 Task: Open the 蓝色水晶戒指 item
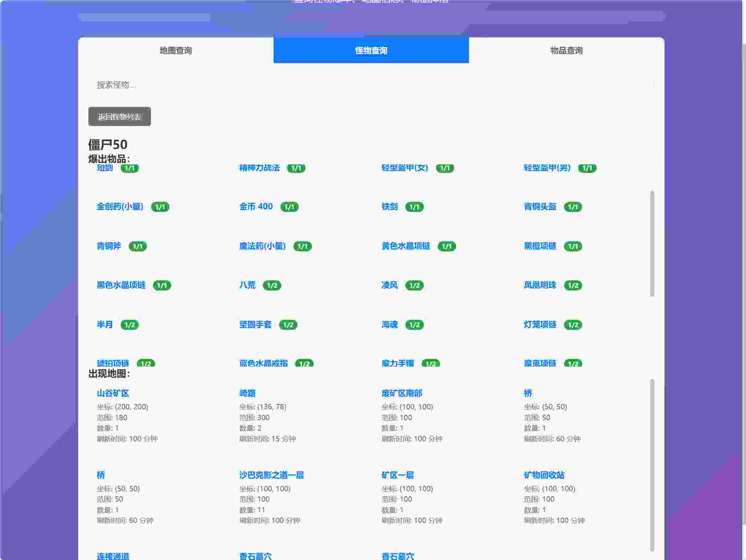click(264, 363)
